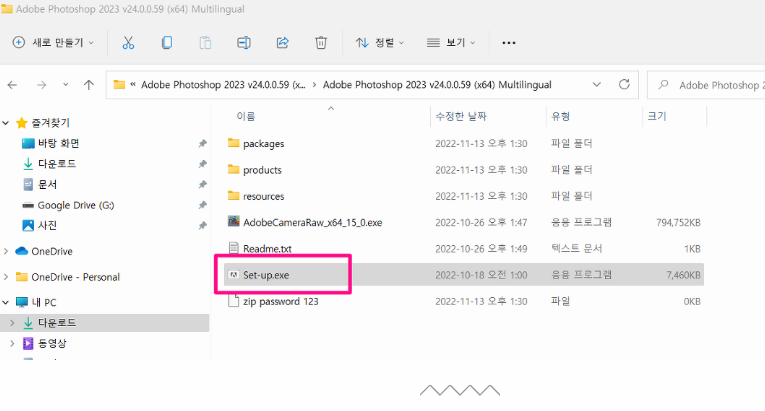Select 사진 in quick access
The image size is (765, 411).
48,226
